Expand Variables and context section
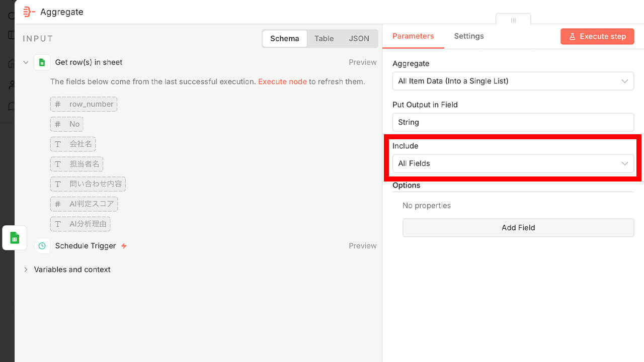644x362 pixels. point(26,269)
